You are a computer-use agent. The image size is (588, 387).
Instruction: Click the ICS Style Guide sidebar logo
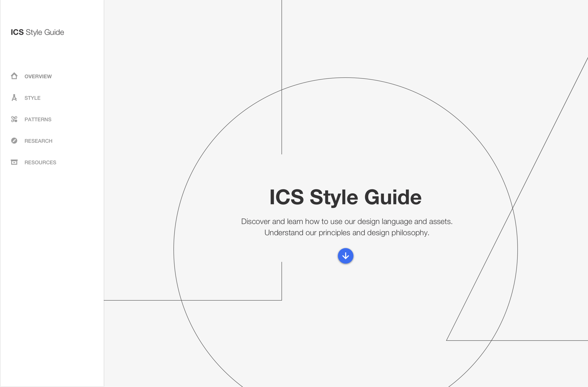pyautogui.click(x=37, y=32)
